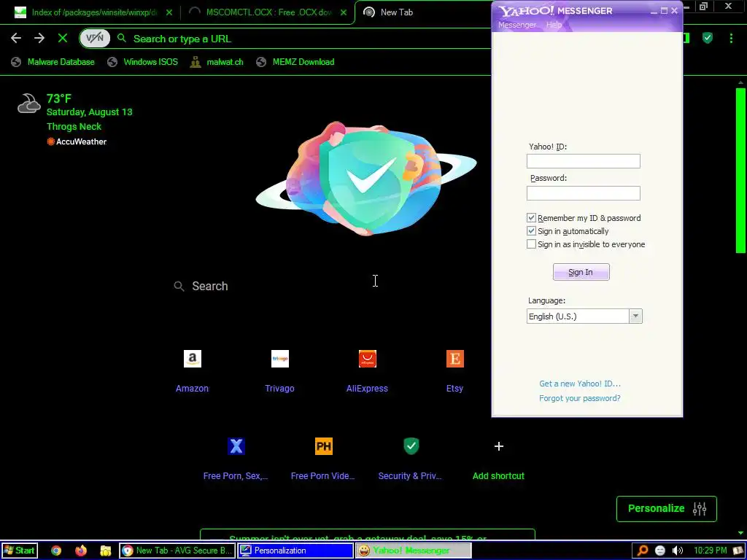Image resolution: width=747 pixels, height=560 pixels.
Task: Open the Security & Priv... shield shortcut
Action: (411, 446)
